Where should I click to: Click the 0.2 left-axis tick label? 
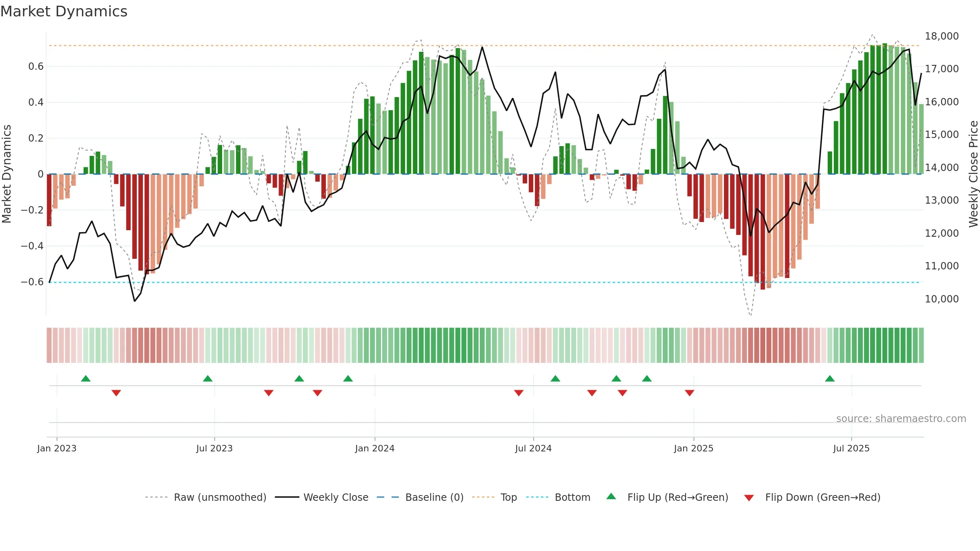pyautogui.click(x=36, y=138)
